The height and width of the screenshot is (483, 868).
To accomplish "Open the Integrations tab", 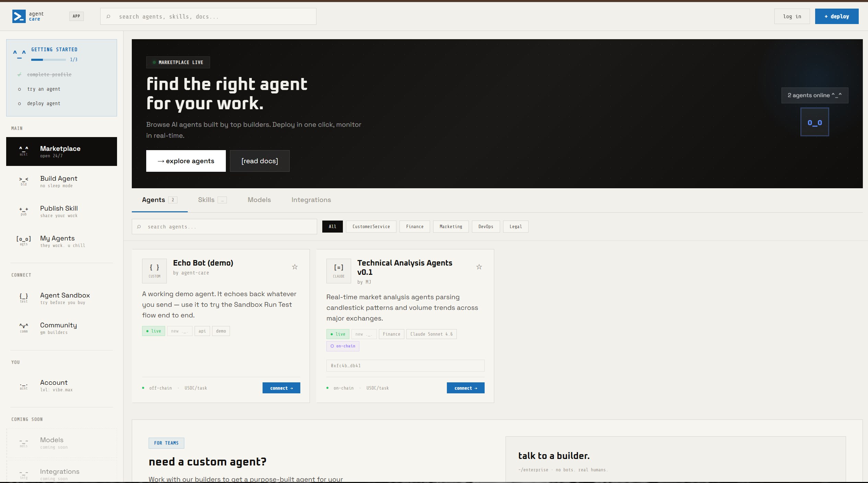I will pyautogui.click(x=311, y=200).
